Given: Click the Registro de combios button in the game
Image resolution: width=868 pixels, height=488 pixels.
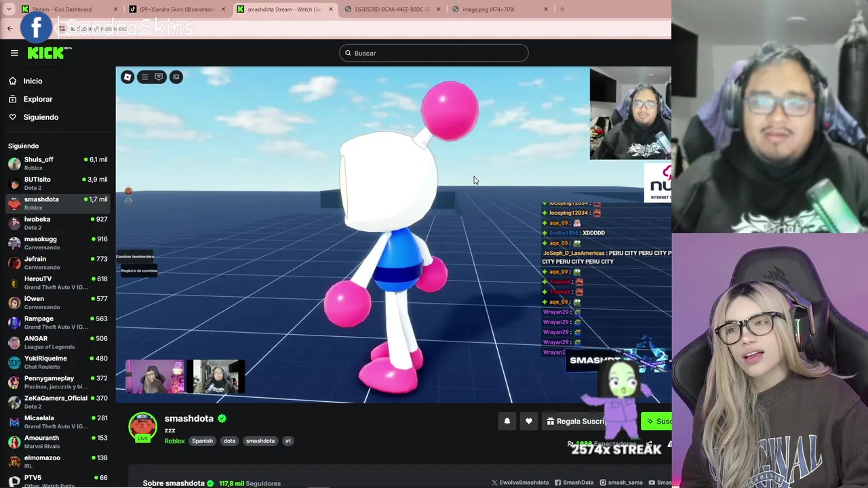Looking at the screenshot, I should [x=139, y=270].
